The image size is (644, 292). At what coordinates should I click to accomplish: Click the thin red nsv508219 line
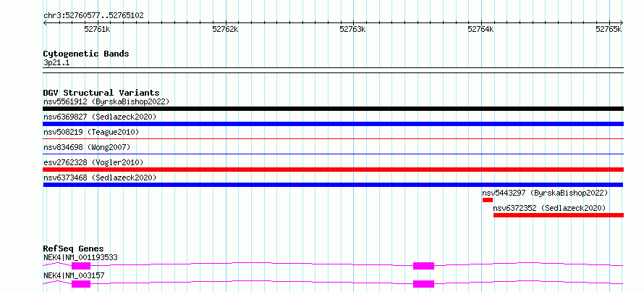coord(333,139)
